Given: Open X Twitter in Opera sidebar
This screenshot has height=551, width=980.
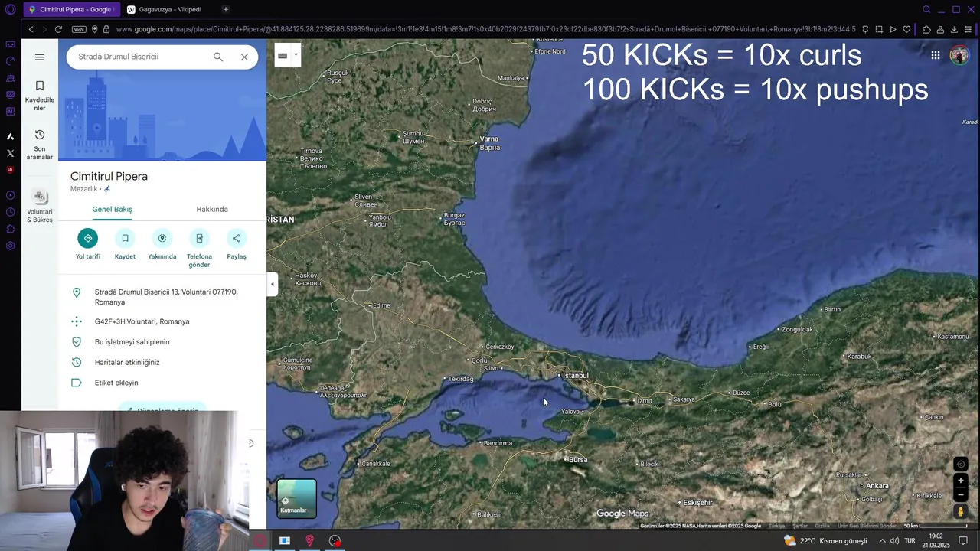Looking at the screenshot, I should (x=10, y=153).
